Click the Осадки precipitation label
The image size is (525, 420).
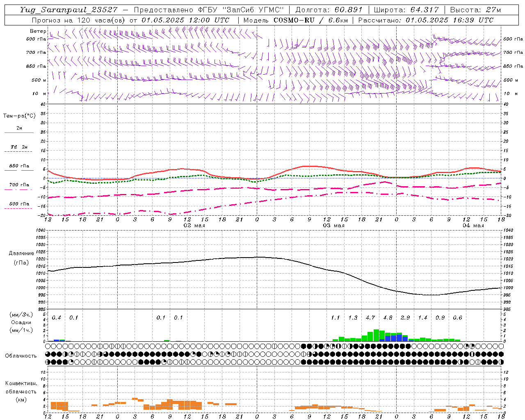(x=21, y=322)
